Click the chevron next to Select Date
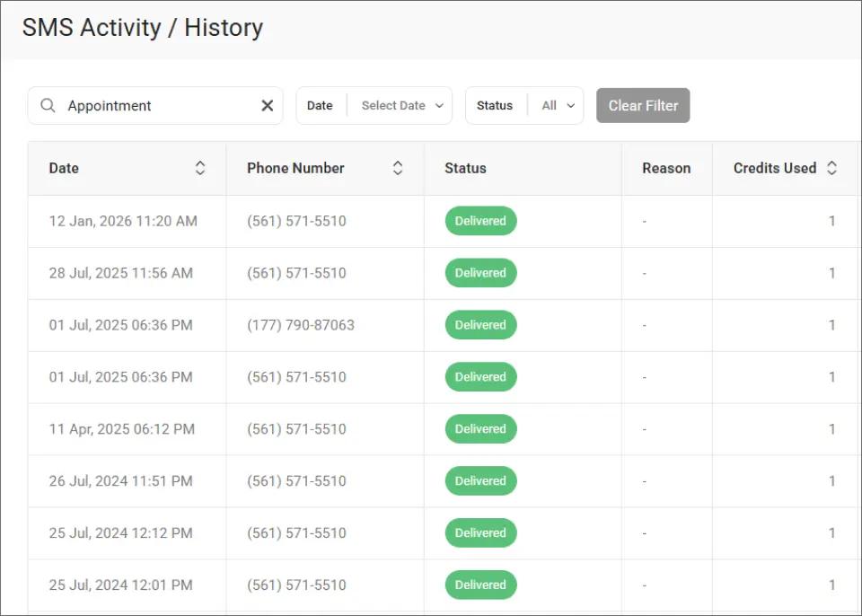Screen dimensions: 862x616 tap(439, 105)
